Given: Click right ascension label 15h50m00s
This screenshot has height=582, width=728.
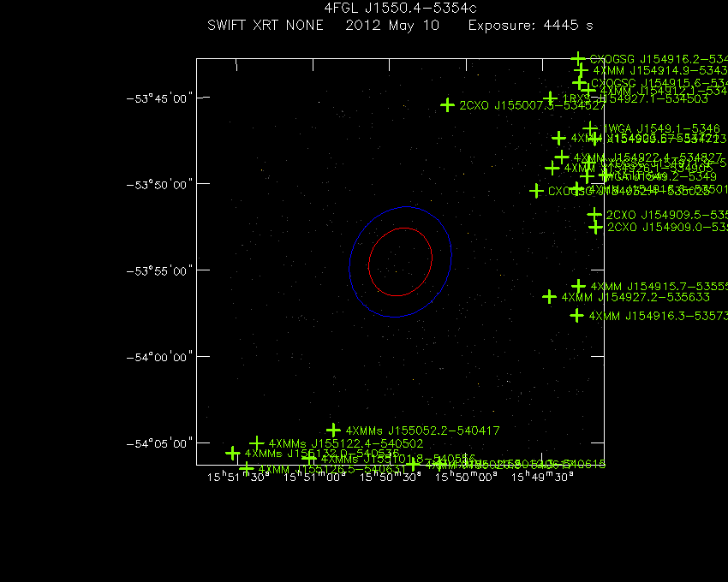Looking at the screenshot, I should 466,477.
